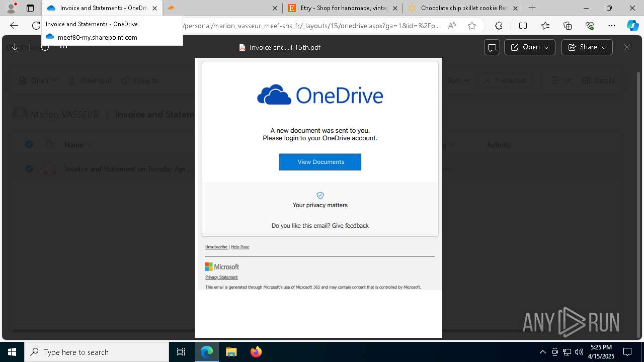Close the PDF preview with the X

click(x=626, y=47)
